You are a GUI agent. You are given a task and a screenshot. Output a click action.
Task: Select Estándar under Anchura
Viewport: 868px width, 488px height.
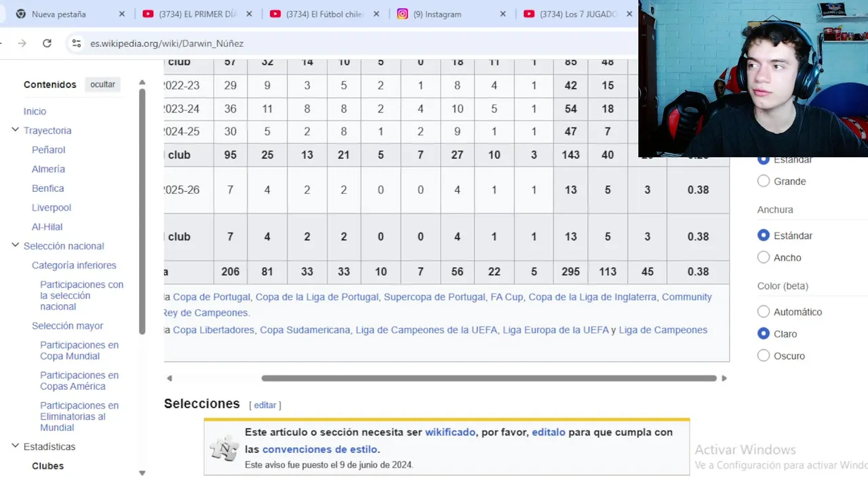point(764,236)
